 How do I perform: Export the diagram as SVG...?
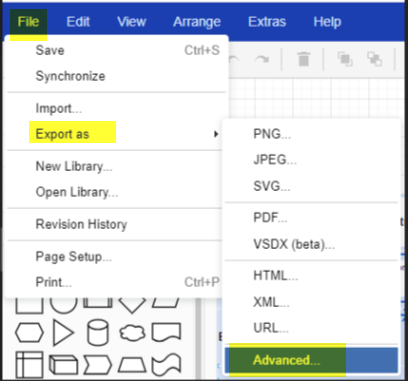[311, 186]
